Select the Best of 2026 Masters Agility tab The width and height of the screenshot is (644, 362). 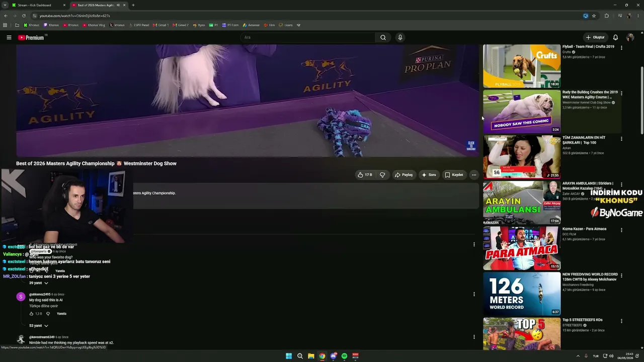point(96,5)
